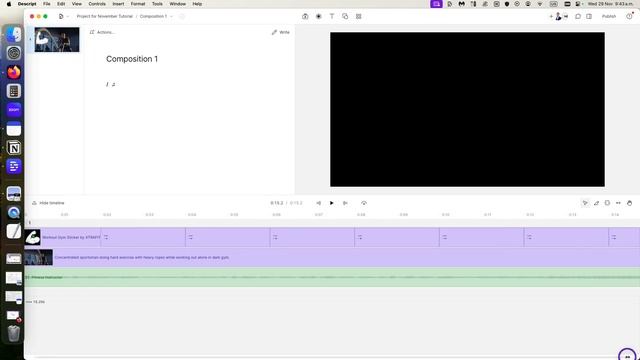Image resolution: width=640 pixels, height=360 pixels.
Task: Click the transition icon at the 0:04 sticker clip
Action: point(191,237)
